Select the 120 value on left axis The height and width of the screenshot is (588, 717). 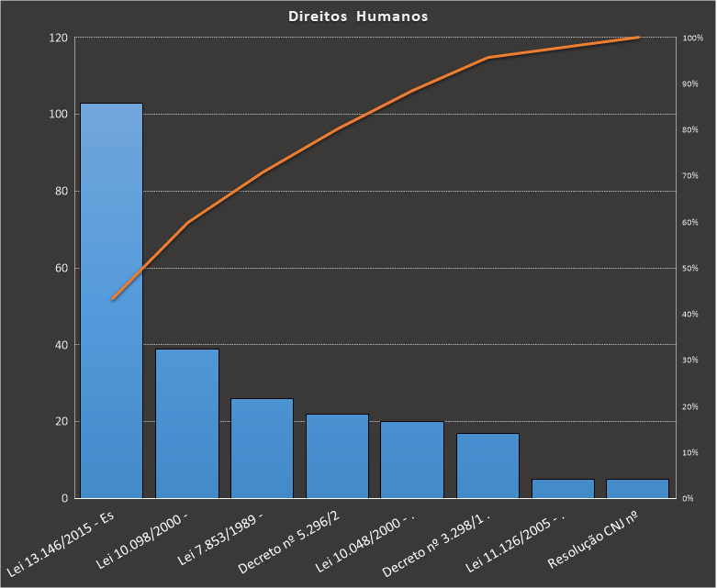(x=59, y=38)
